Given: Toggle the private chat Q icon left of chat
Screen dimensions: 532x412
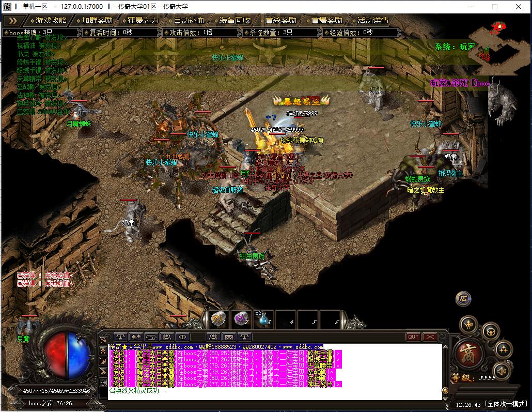Looking at the screenshot, I should pyautogui.click(x=103, y=372).
